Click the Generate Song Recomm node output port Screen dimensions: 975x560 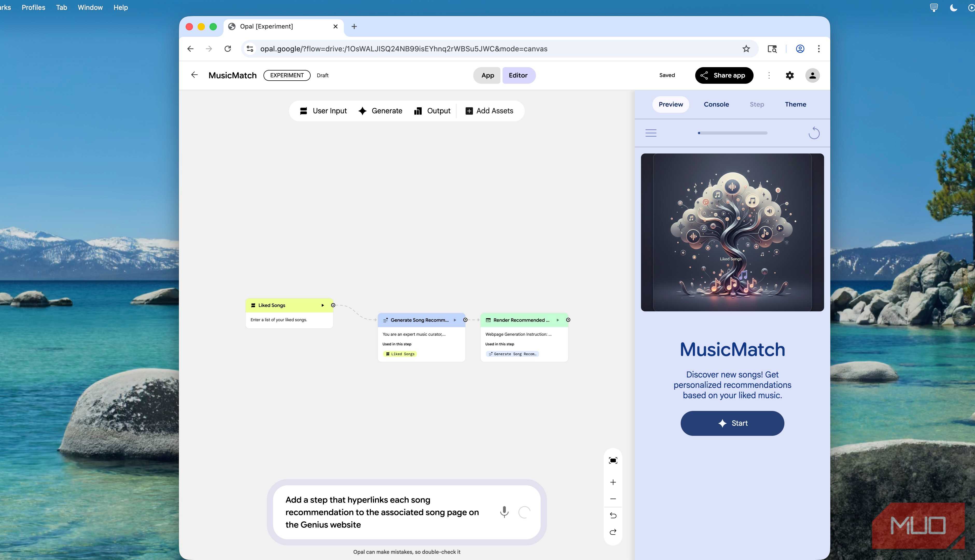tap(465, 320)
